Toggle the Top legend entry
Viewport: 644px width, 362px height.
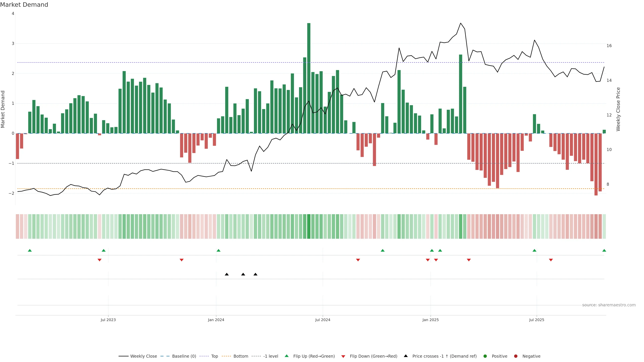(x=214, y=356)
